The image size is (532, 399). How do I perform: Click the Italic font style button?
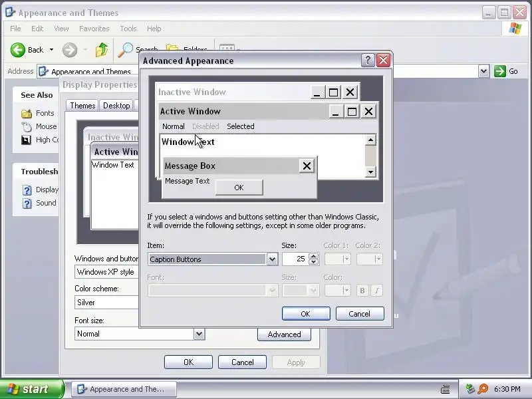click(376, 291)
